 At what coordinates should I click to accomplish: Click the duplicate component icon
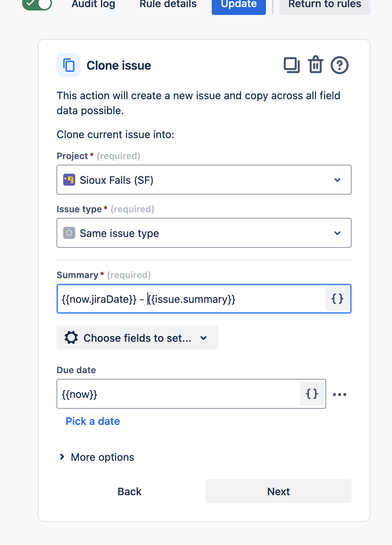pos(292,65)
